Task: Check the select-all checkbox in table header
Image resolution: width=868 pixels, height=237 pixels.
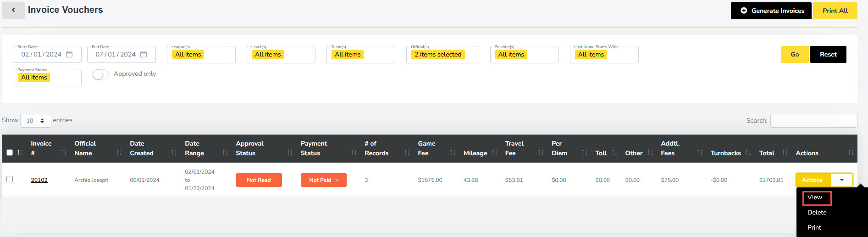Action: (x=10, y=153)
